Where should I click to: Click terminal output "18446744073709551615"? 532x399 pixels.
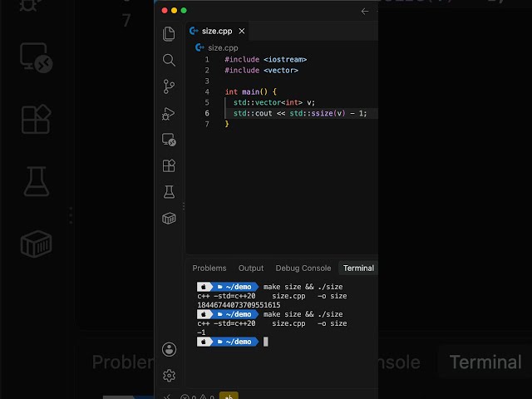click(x=239, y=305)
